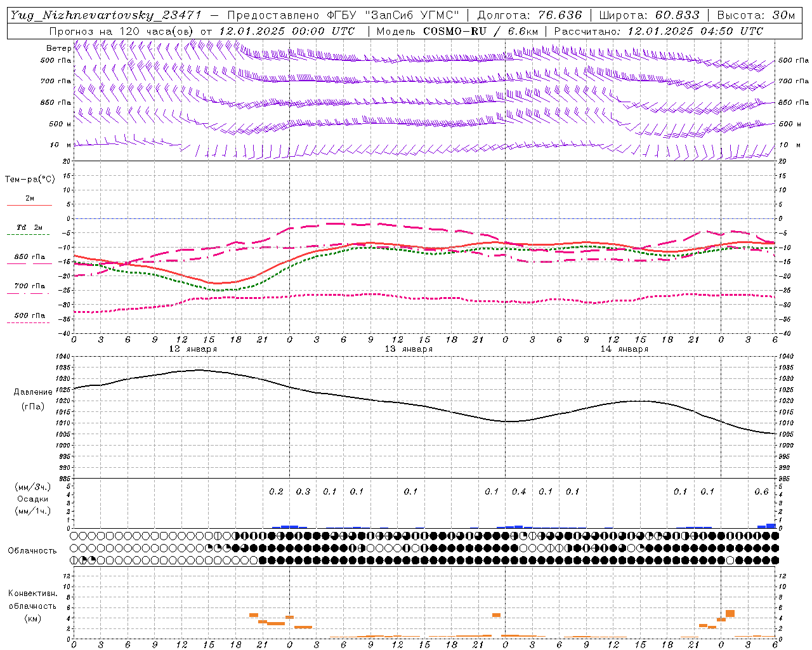Click the 1000 value on left pressure axis
The image size is (812, 650).
tap(64, 446)
